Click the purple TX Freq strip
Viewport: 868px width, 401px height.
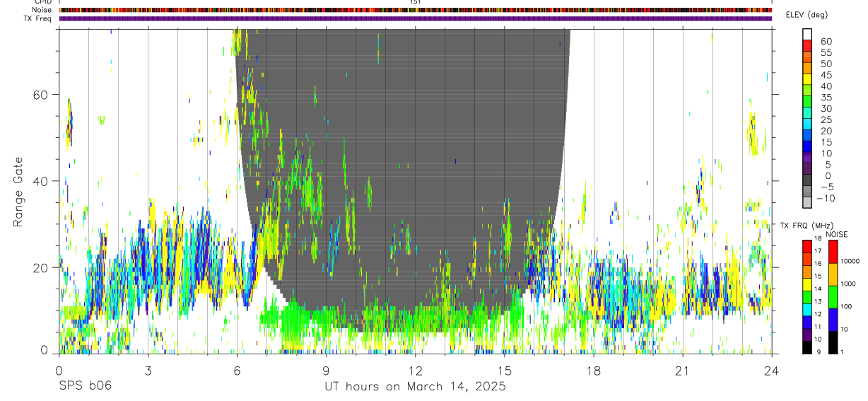416,18
